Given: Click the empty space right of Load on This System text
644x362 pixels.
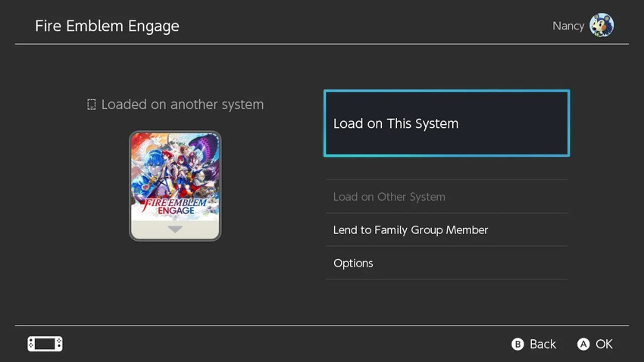Looking at the screenshot, I should [x=514, y=123].
